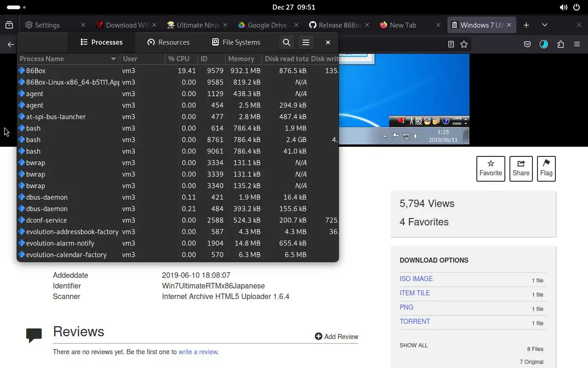Close the New Tab browser tab
The height and width of the screenshot is (368, 588).
coord(438,25)
